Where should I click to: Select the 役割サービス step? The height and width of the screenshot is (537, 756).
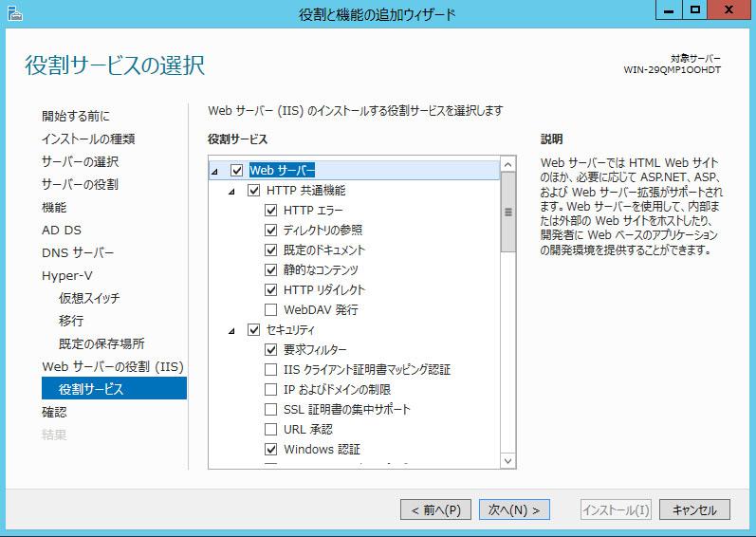tap(114, 389)
